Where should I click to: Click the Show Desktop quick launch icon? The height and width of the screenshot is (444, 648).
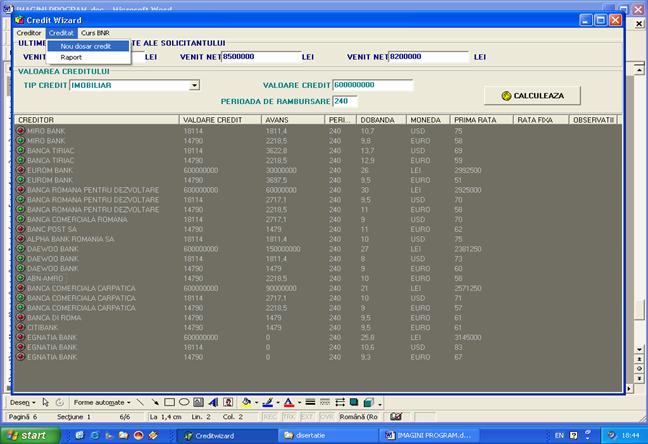(x=80, y=435)
